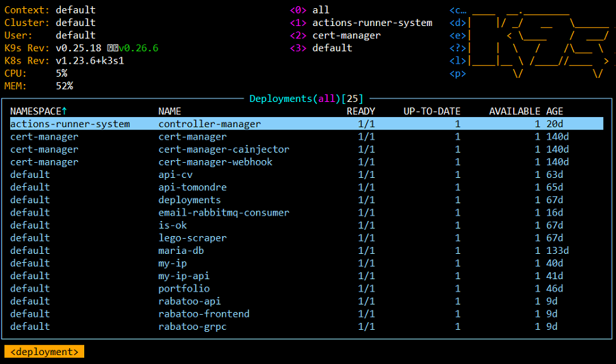Click the Deployments(all)[25] title
Viewport: 616px width, 364px height.
pos(307,99)
